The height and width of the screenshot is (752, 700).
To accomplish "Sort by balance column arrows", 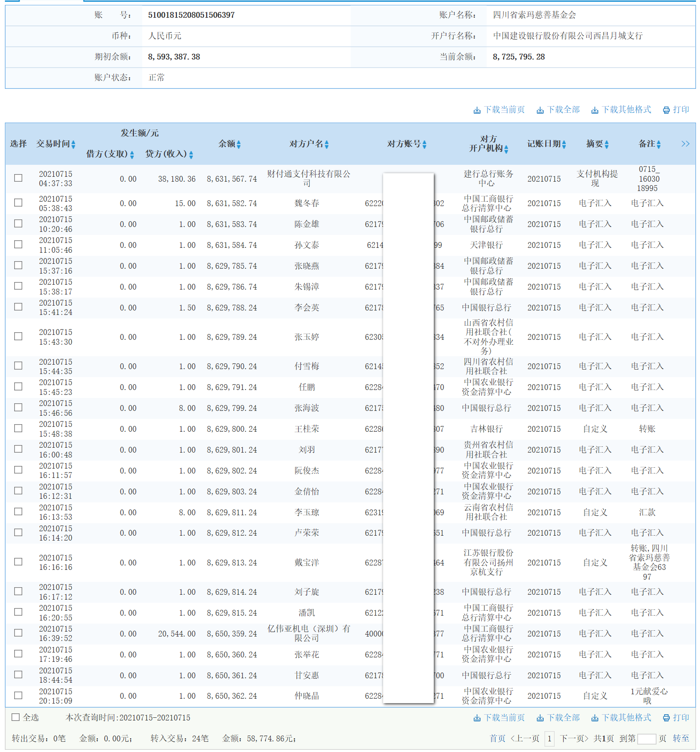I will coord(239,144).
